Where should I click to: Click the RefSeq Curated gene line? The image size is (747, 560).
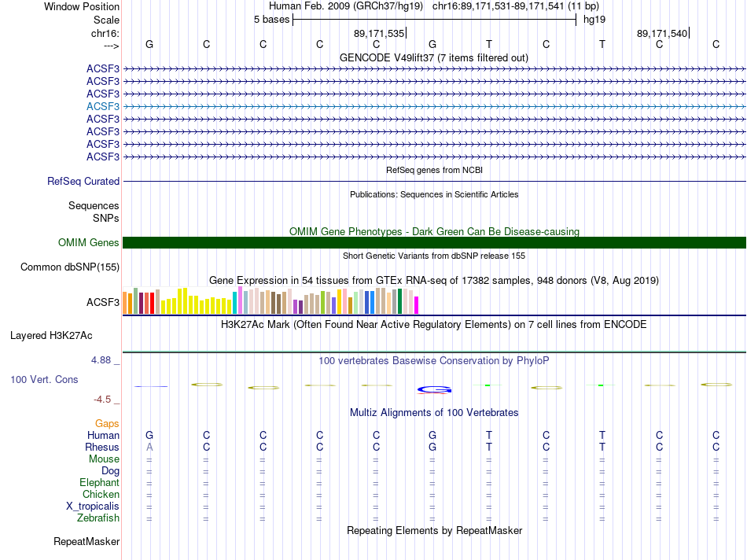(434, 181)
